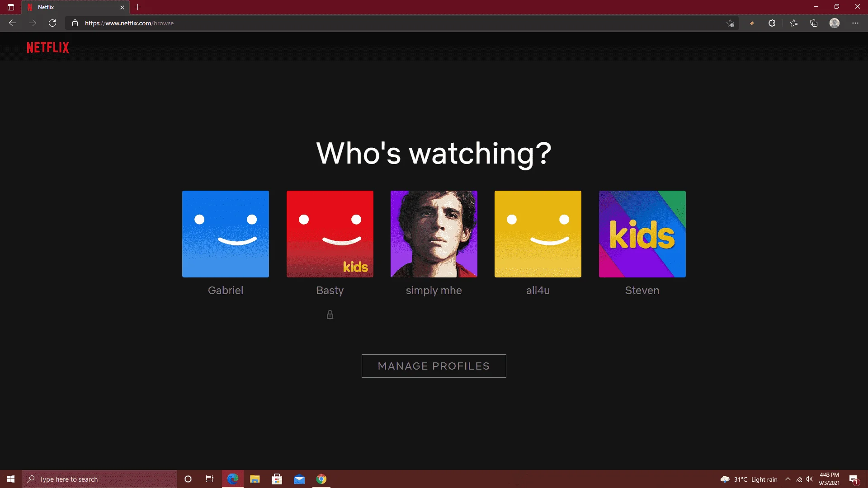
Task: Open Manage Profiles
Action: [x=434, y=366]
